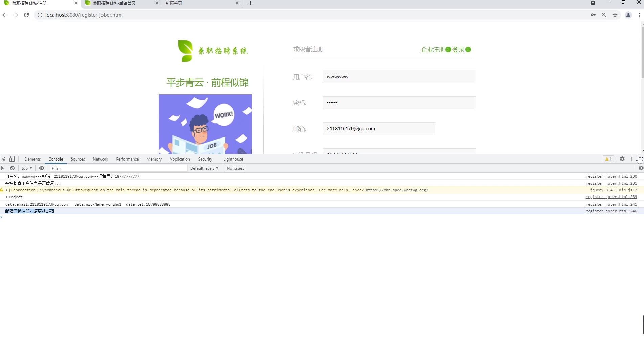View site information icon in address bar
Viewport: 644px width, 340px height.
point(40,15)
